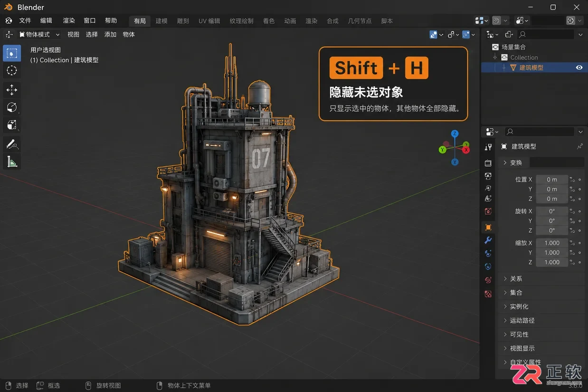Activate the Move tool

coord(12,90)
